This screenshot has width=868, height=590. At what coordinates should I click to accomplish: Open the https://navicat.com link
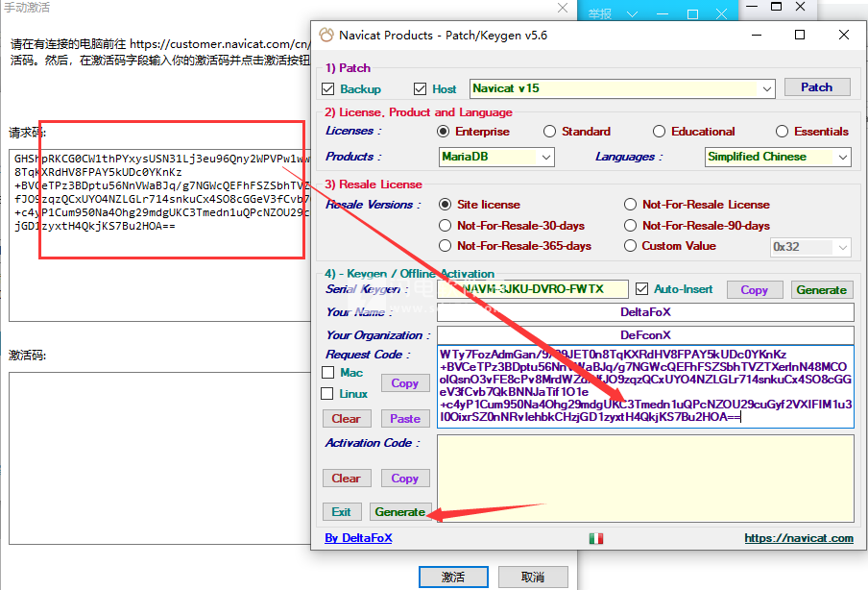click(799, 538)
